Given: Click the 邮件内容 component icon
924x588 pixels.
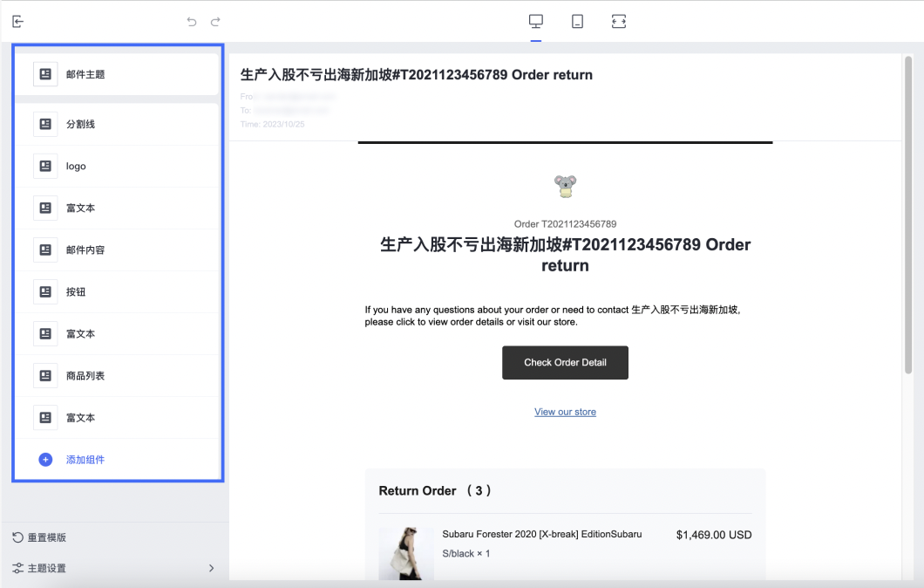Looking at the screenshot, I should 45,250.
